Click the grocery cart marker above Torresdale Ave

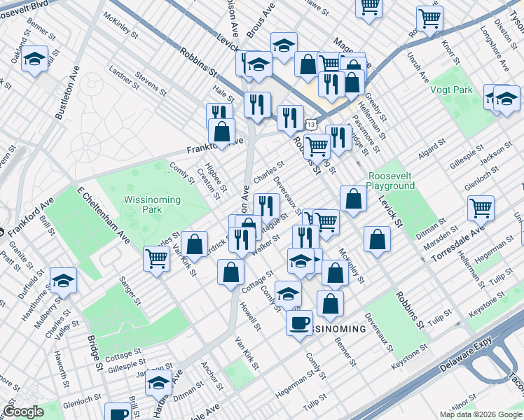point(481,209)
